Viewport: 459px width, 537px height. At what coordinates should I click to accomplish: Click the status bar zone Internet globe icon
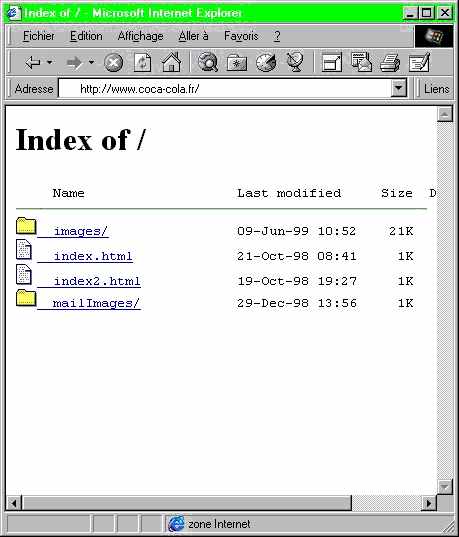(176, 524)
